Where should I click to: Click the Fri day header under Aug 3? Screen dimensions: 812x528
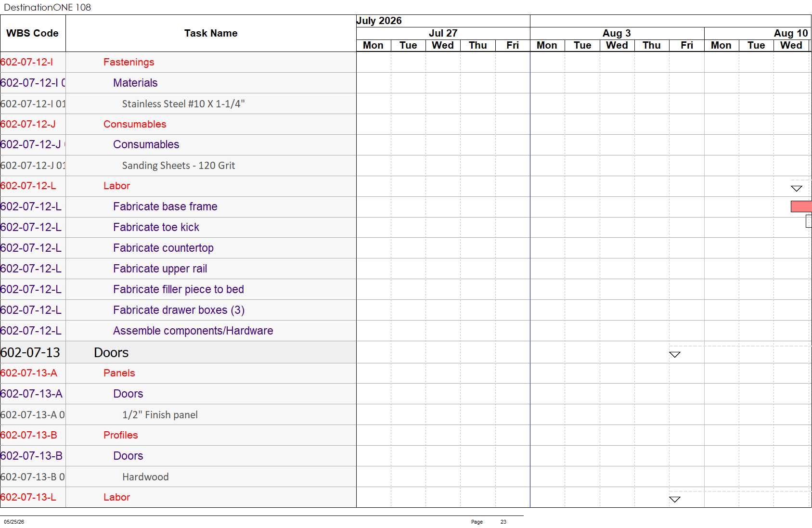click(687, 45)
